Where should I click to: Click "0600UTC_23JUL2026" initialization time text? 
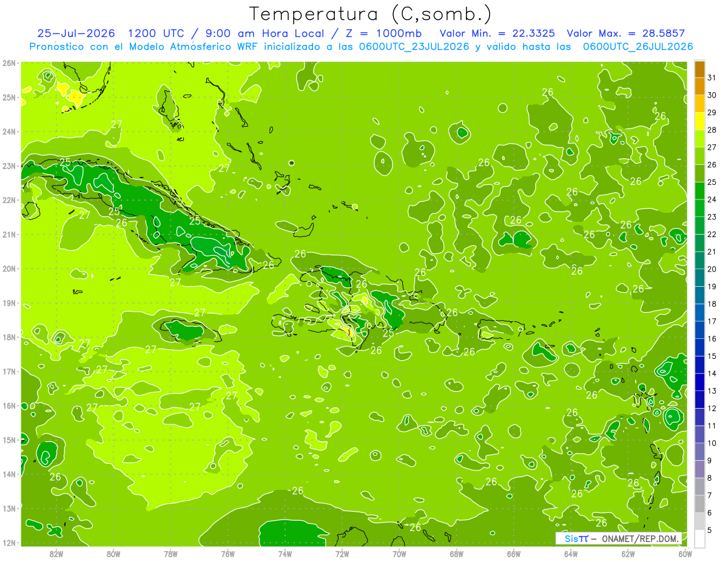[414, 47]
